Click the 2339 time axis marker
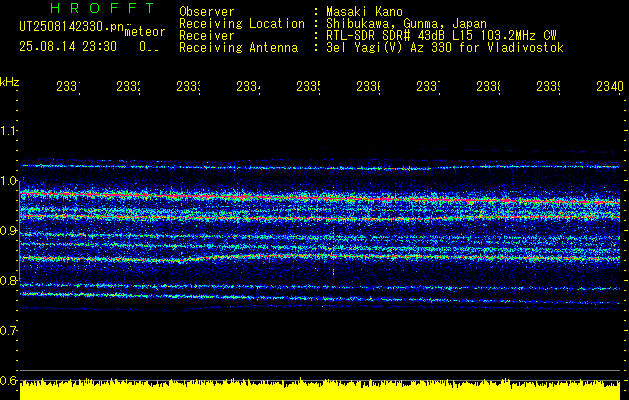The image size is (629, 400). [x=549, y=87]
